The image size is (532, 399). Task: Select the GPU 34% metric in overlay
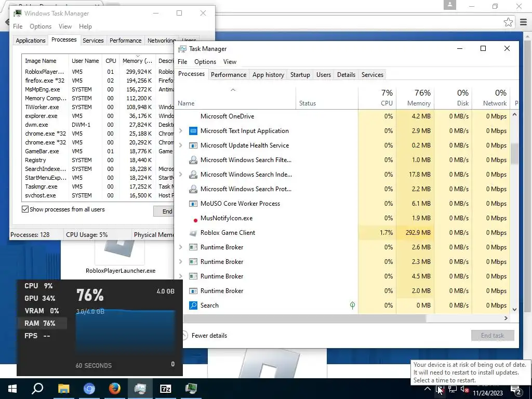pyautogui.click(x=39, y=298)
